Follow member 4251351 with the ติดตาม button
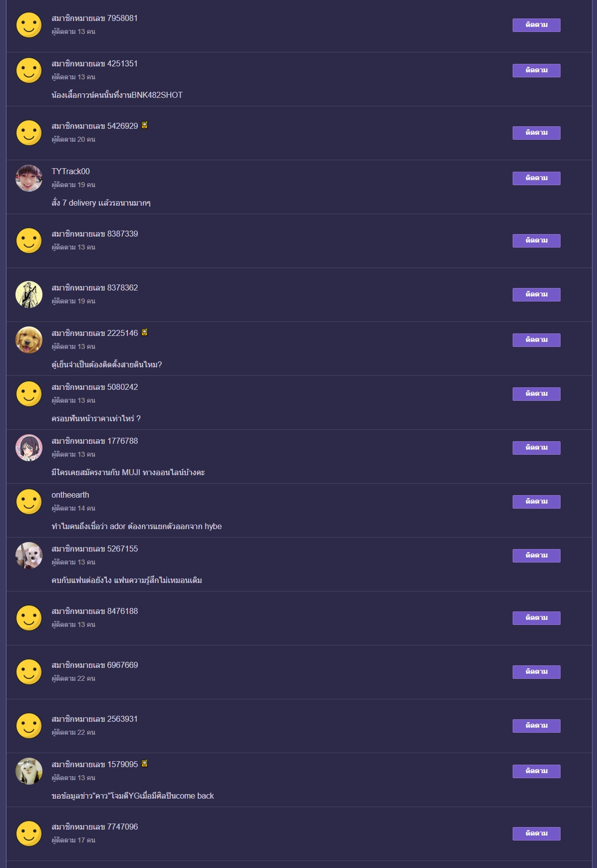The height and width of the screenshot is (868, 597). pyautogui.click(x=536, y=70)
